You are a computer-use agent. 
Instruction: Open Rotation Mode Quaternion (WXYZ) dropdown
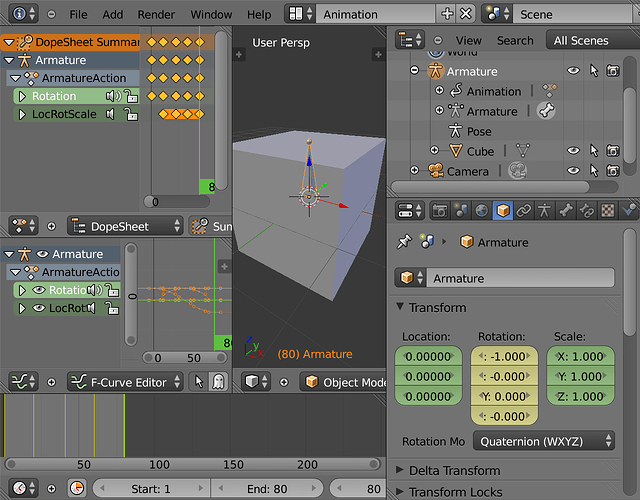click(544, 441)
